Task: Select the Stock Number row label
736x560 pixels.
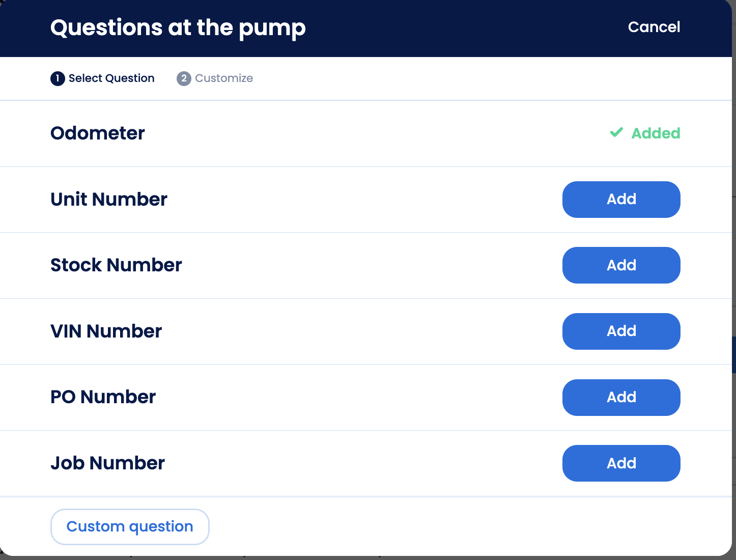Action: tap(116, 265)
